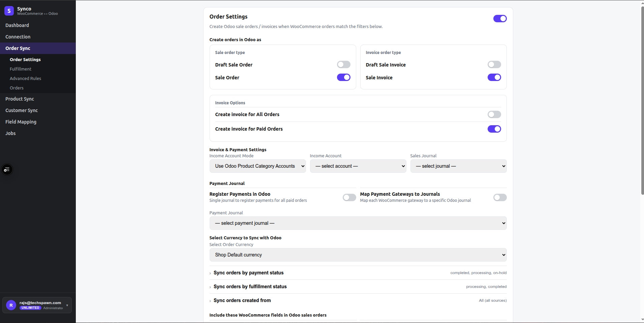Click the 'Invoice Options' section label

click(230, 103)
